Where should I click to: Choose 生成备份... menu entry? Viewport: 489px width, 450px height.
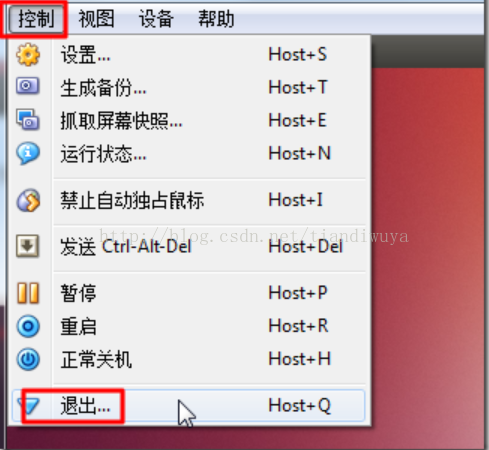(x=189, y=87)
